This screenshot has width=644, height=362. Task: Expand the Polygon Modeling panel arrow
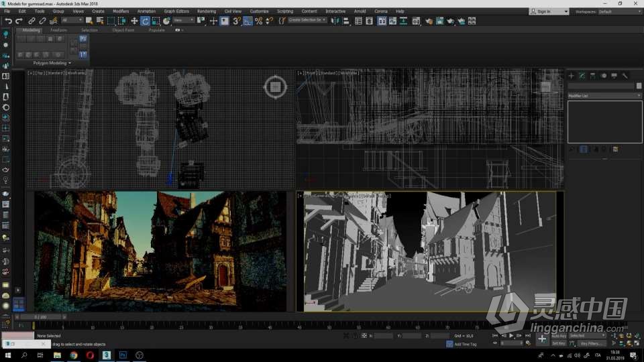pos(70,63)
